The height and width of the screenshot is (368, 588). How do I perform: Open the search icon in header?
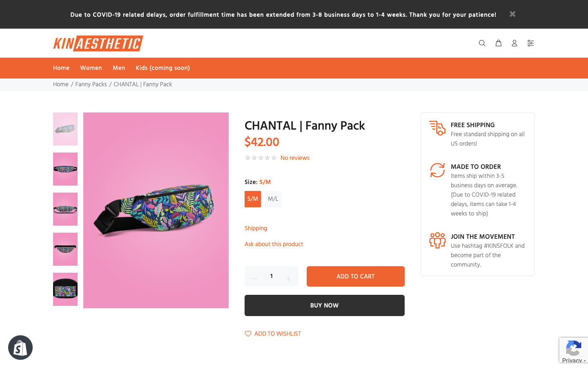pos(482,43)
